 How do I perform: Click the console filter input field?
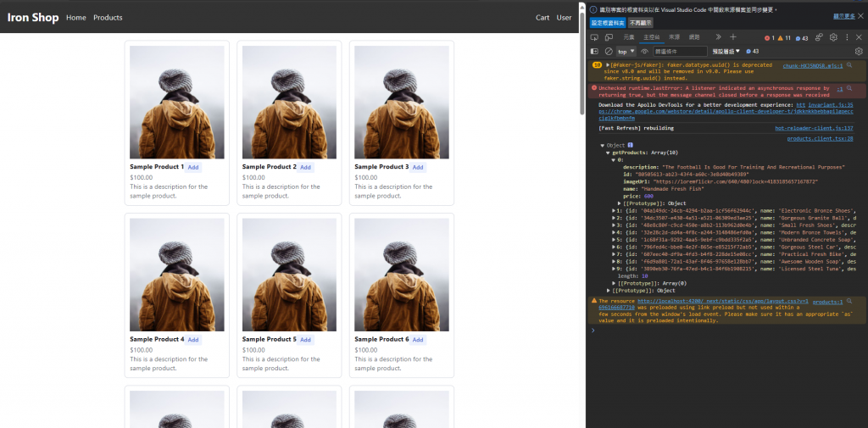pos(680,52)
